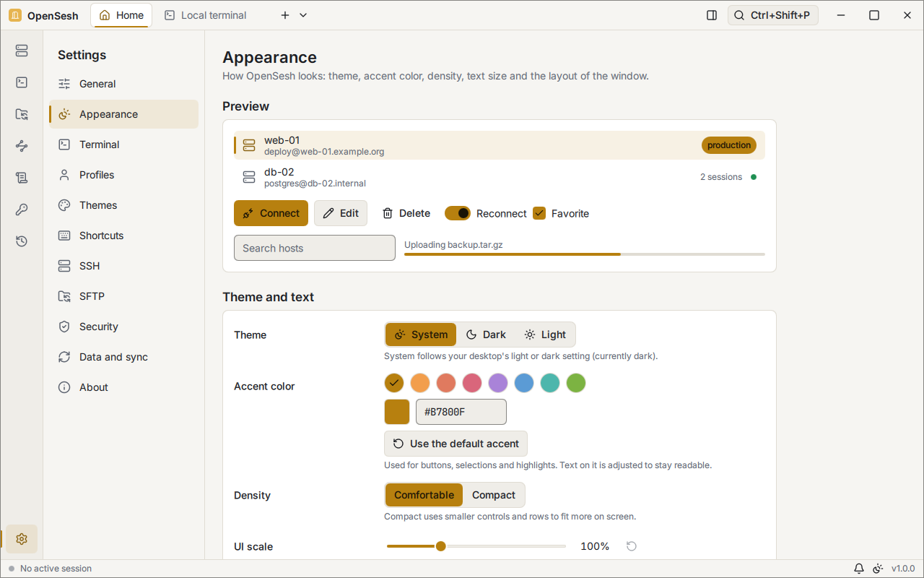The width and height of the screenshot is (924, 578).
Task: Expand the new tab dropdown chevron
Action: coord(303,15)
